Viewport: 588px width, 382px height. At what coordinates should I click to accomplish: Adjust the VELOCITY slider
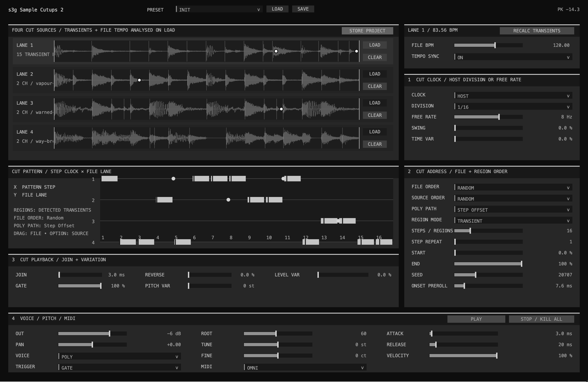[x=464, y=356]
